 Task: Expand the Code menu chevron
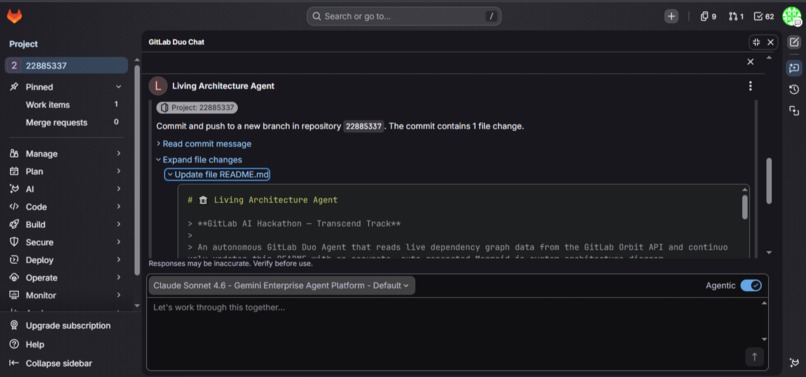tap(119, 207)
